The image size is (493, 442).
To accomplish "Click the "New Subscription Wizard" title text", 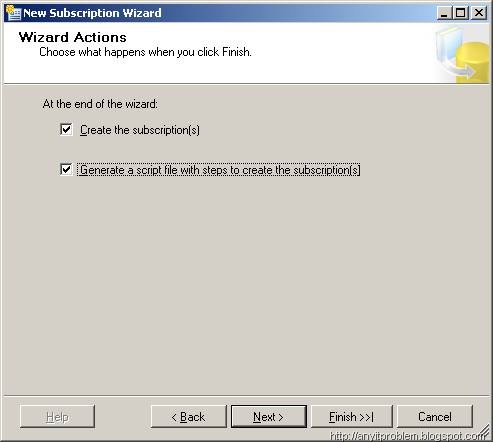I will coord(92,13).
